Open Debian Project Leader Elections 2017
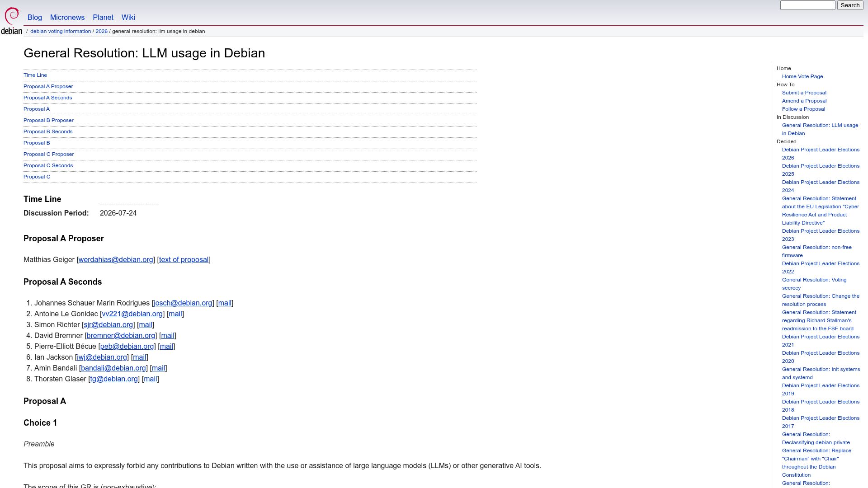 821,422
